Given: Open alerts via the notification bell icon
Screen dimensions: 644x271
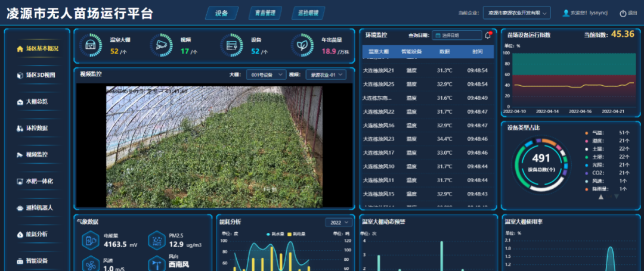Looking at the screenshot, I should point(488,35).
